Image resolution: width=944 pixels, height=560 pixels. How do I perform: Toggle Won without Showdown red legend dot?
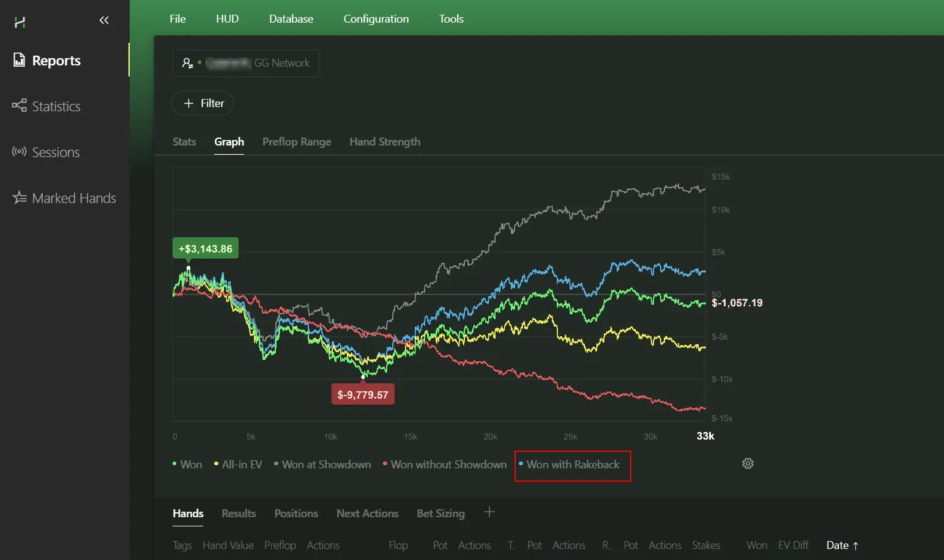coord(385,464)
